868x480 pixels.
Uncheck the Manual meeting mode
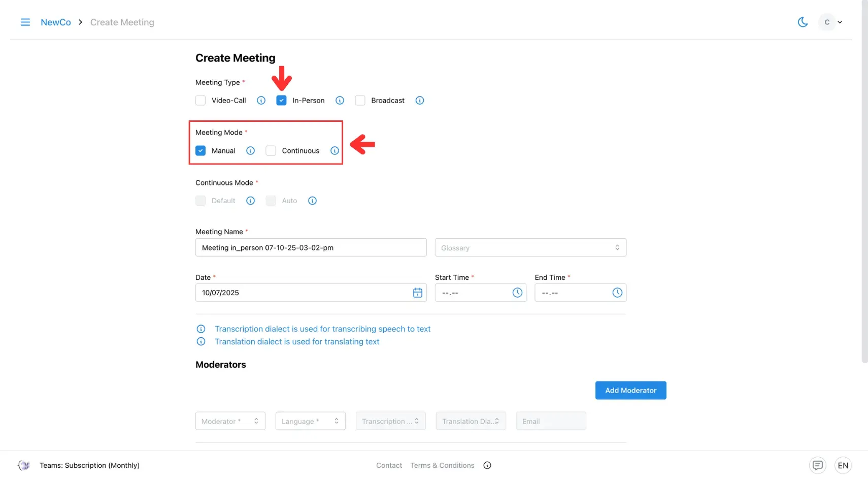200,150
